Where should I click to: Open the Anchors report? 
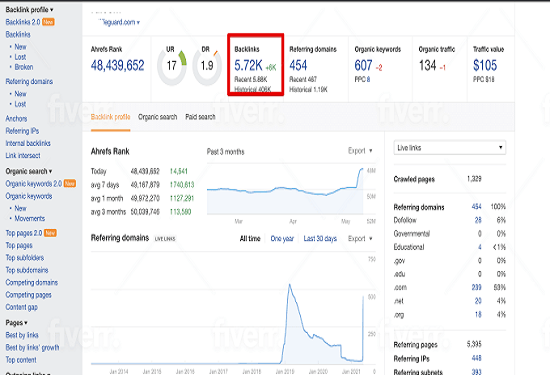(x=16, y=119)
